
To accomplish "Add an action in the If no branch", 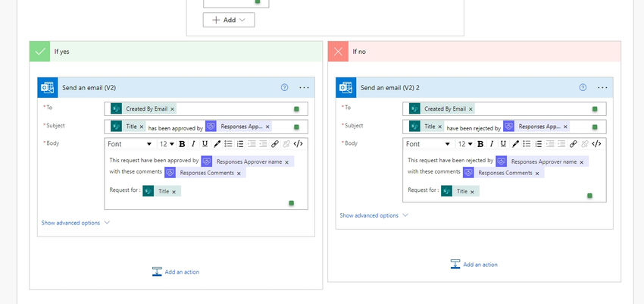I will (x=474, y=264).
